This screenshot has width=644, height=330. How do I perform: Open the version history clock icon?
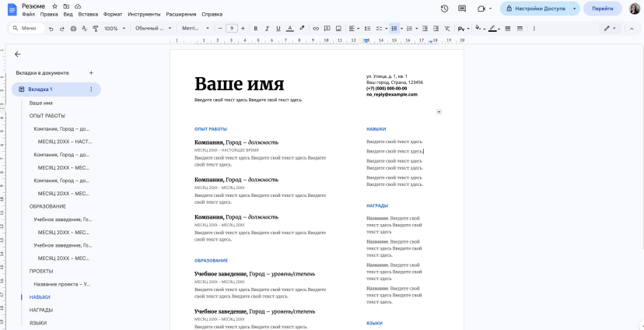[x=444, y=9]
